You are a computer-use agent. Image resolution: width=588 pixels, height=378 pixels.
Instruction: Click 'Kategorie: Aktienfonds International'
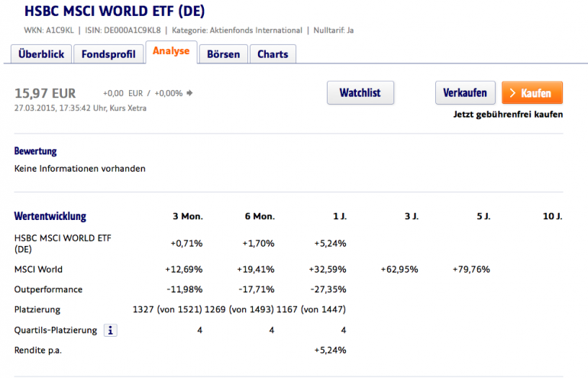pyautogui.click(x=237, y=31)
